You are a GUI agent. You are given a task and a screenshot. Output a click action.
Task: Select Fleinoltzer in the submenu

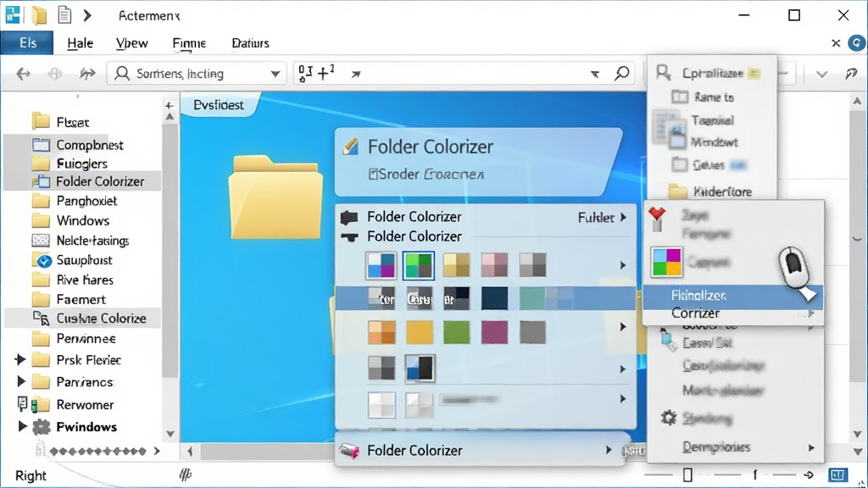(x=732, y=295)
